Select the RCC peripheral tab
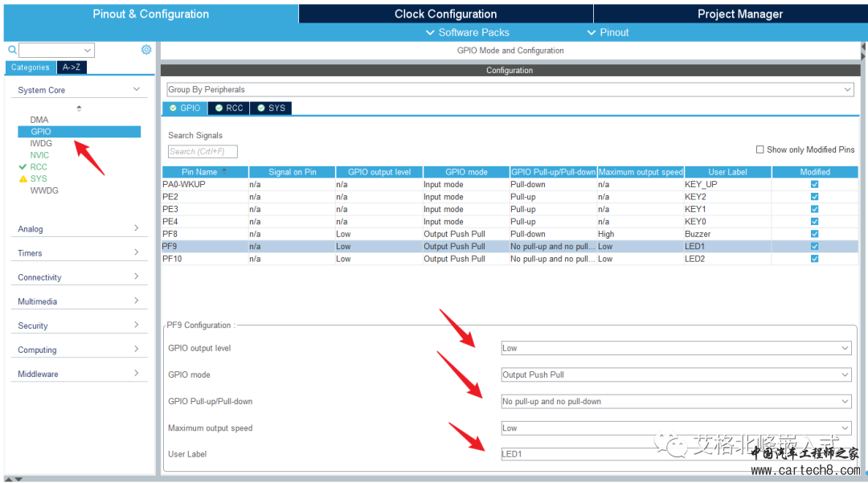The width and height of the screenshot is (868, 483). (x=228, y=108)
